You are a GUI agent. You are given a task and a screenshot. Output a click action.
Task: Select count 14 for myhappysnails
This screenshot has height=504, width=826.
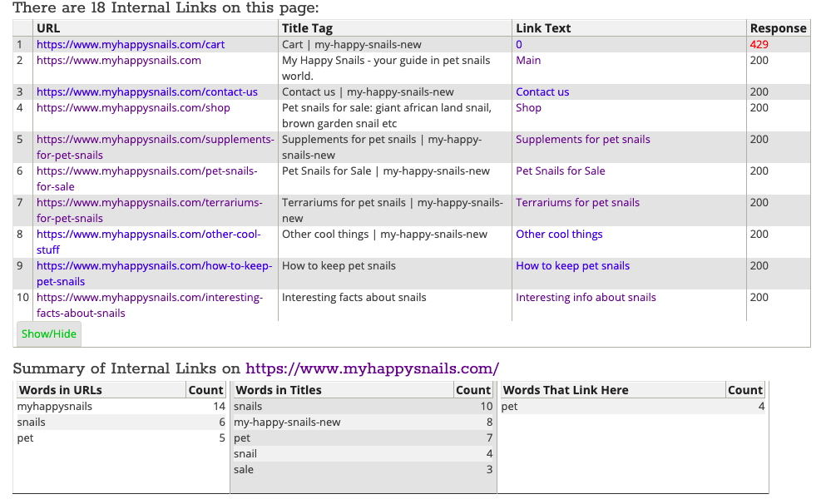click(x=219, y=406)
